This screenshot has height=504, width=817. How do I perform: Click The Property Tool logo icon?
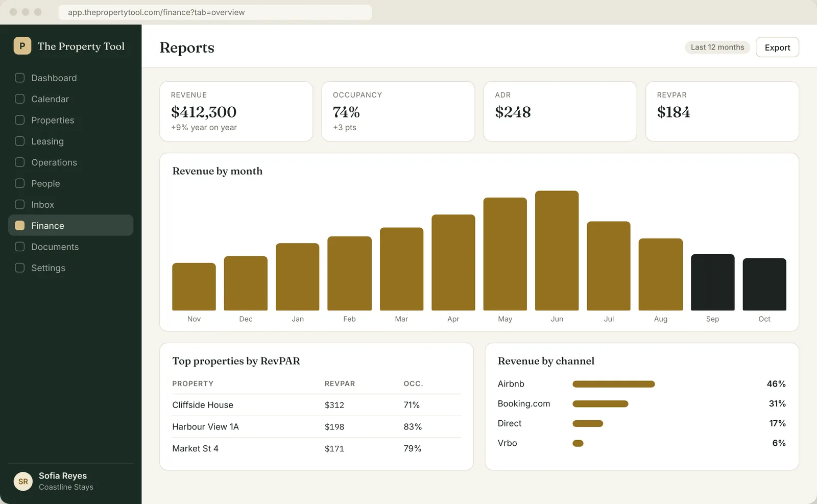[x=22, y=46]
